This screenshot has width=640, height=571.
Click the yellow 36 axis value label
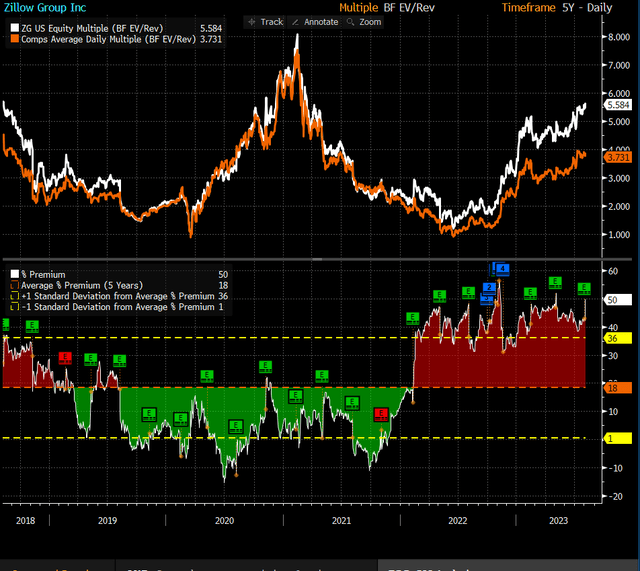tap(617, 338)
